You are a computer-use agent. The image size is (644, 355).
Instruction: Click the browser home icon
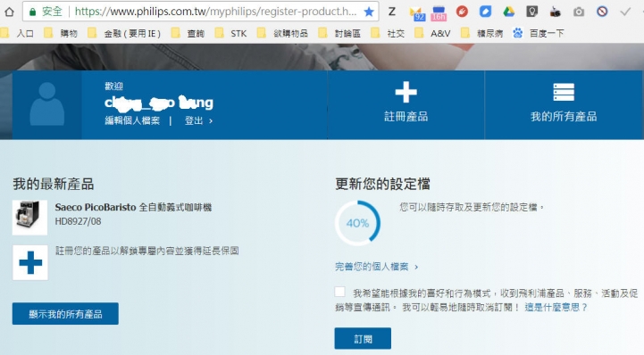point(9,12)
